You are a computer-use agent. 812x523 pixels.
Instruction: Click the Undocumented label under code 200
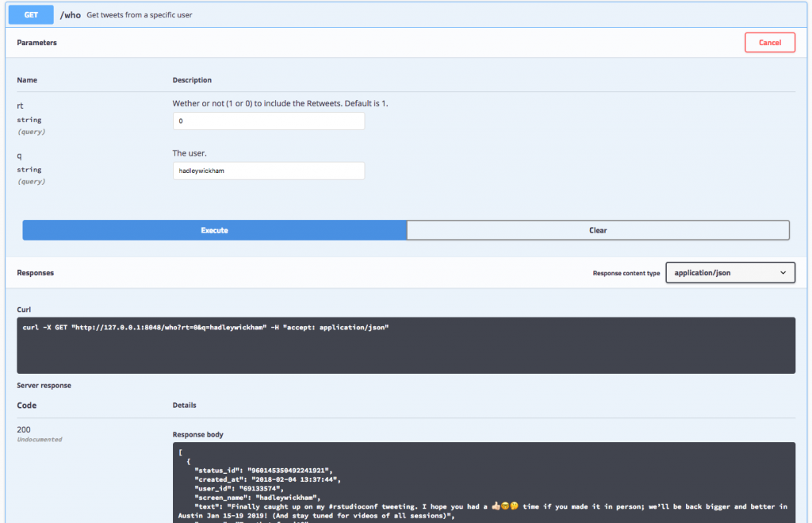pos(40,440)
